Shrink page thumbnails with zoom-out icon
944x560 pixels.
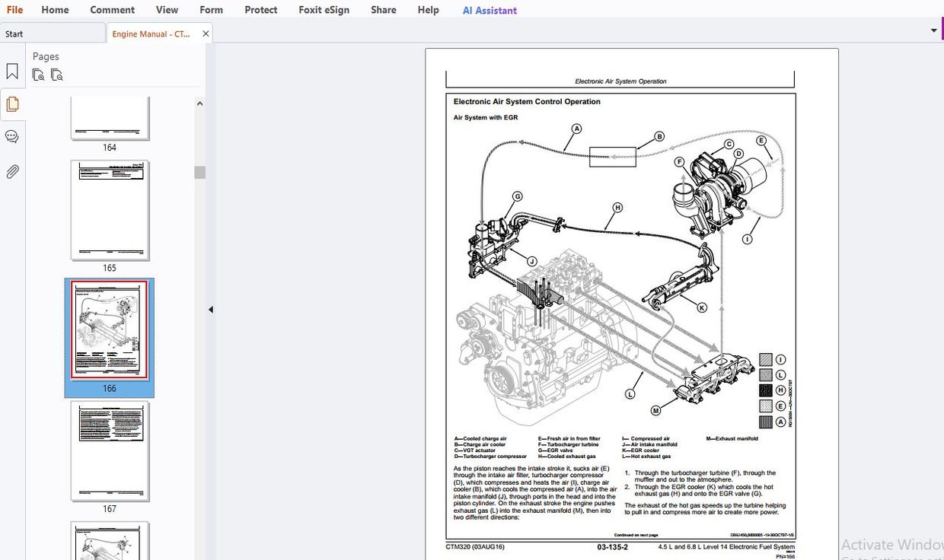point(57,75)
